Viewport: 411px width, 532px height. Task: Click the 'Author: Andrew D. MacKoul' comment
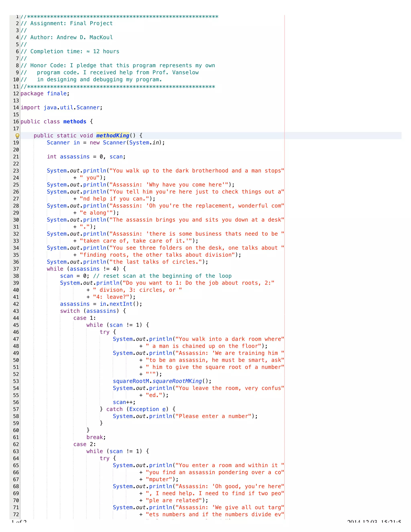(x=67, y=37)
